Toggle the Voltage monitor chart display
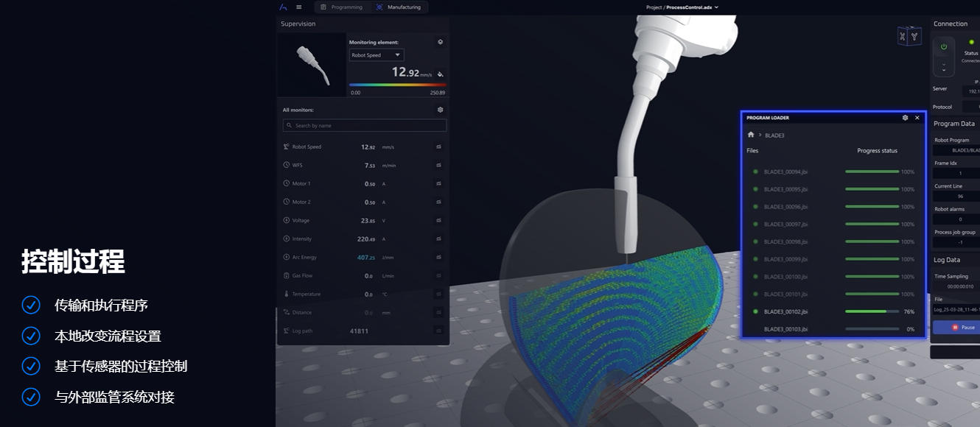The image size is (980, 427). tap(438, 219)
